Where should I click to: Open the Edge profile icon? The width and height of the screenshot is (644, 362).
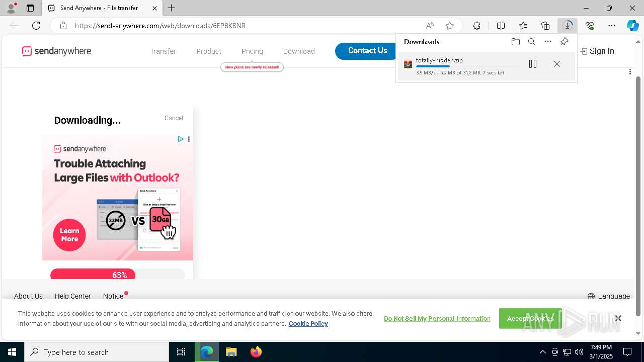point(11,8)
